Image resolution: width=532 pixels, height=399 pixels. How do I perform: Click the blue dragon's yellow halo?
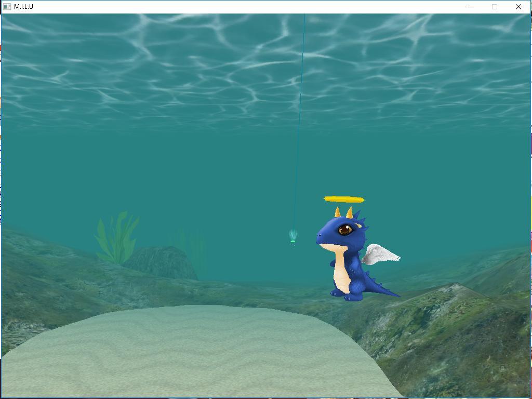pos(344,199)
